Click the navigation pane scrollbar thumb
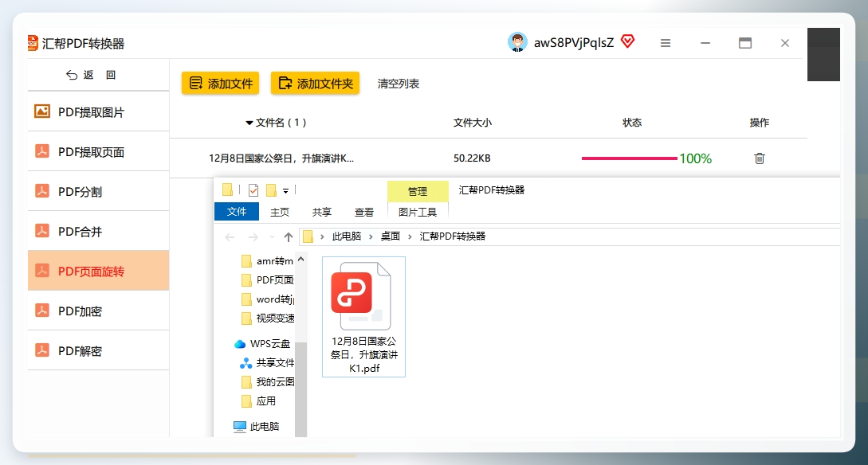 click(301, 389)
